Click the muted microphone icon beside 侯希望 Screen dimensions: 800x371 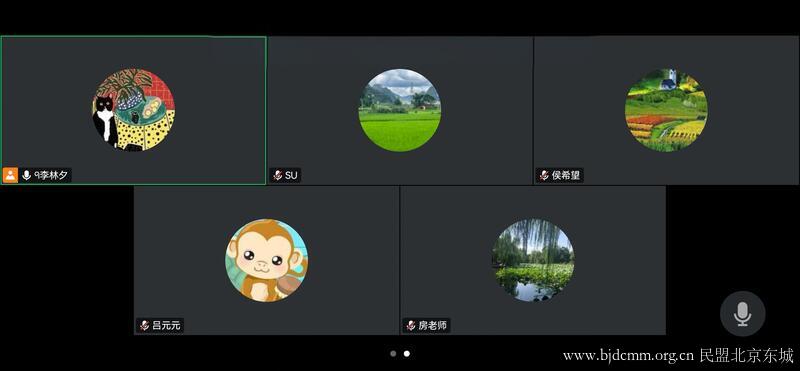pyautogui.click(x=544, y=176)
